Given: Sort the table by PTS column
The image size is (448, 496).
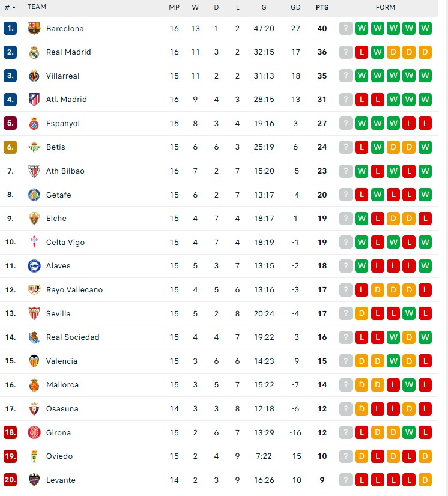Looking at the screenshot, I should coord(322,7).
